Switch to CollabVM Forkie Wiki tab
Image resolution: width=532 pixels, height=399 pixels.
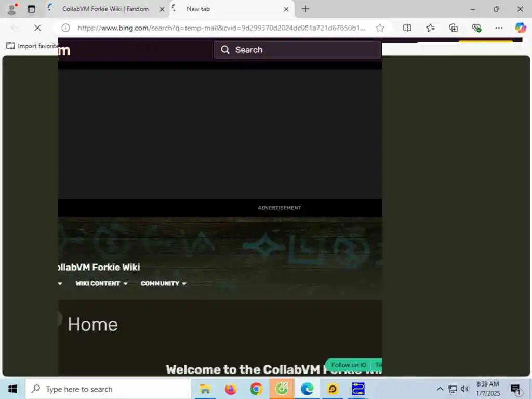tap(105, 9)
